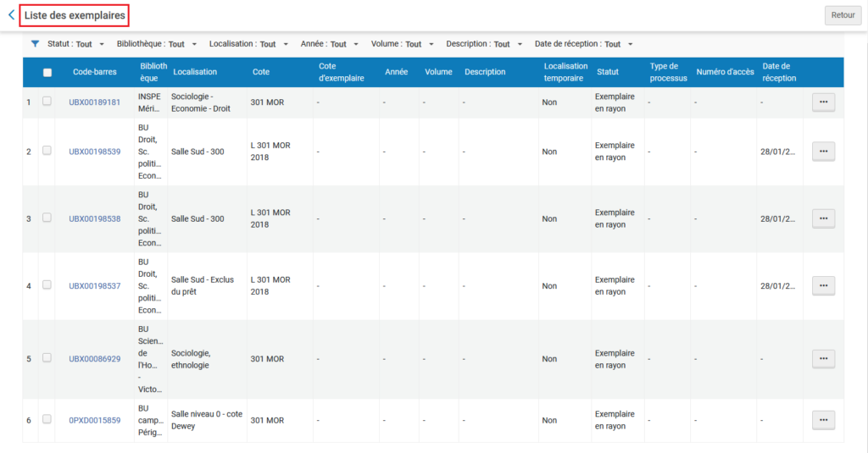Viewport: 868px width, 453px height.
Task: Open barcode link UBX00189181
Action: [95, 102]
